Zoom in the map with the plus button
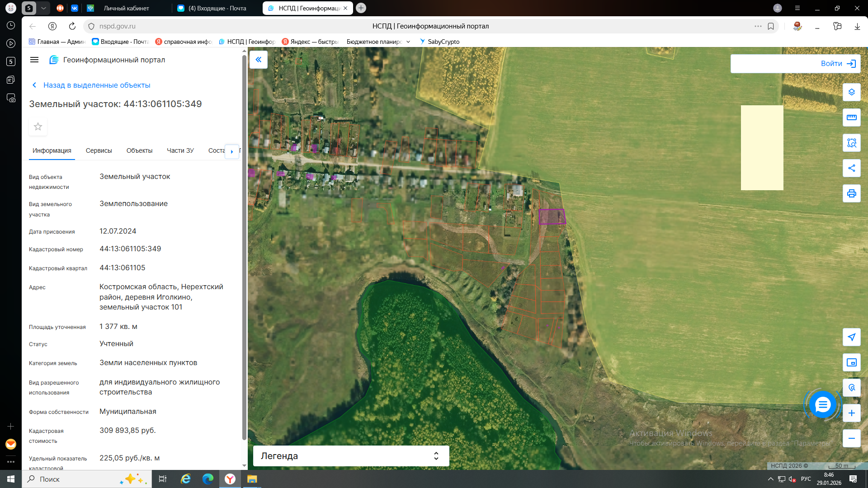Viewport: 868px width, 488px height. pos(852,413)
